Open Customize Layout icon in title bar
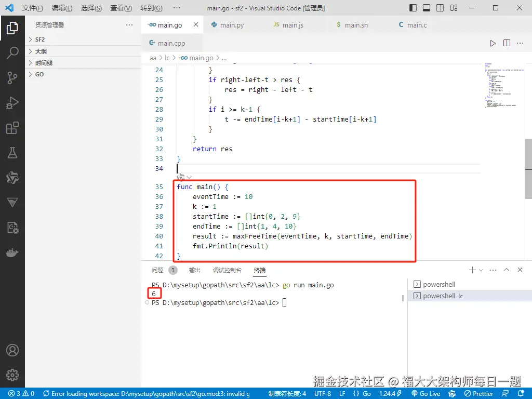532x399 pixels. (x=454, y=8)
